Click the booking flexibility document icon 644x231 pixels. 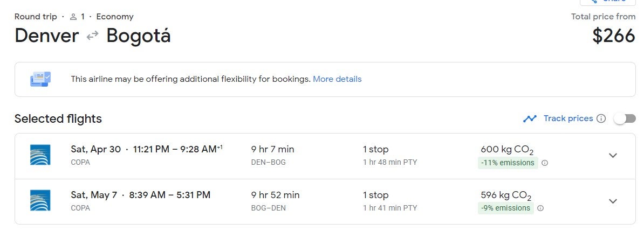[x=40, y=79]
